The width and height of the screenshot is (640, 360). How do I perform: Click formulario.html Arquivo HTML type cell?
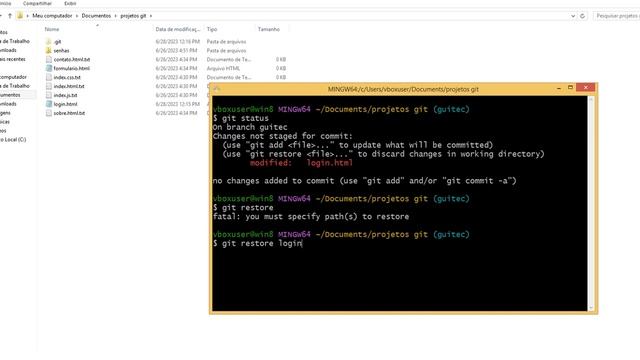[223, 69]
